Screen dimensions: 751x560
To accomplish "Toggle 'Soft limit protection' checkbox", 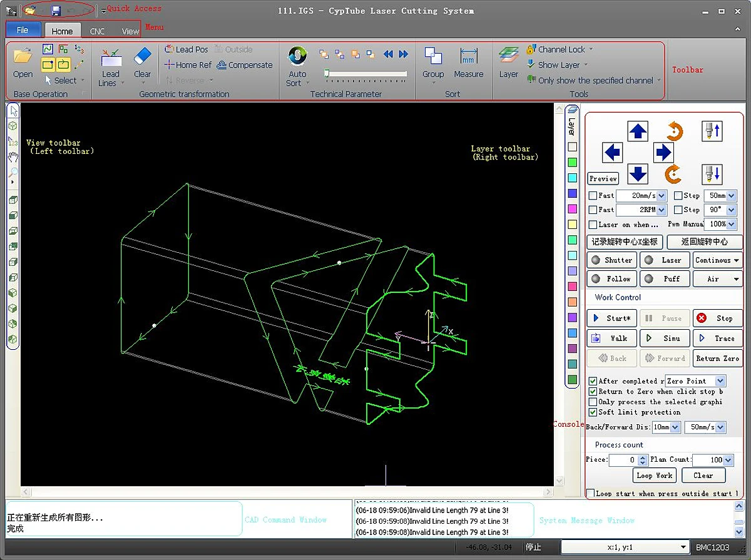I will [x=593, y=412].
